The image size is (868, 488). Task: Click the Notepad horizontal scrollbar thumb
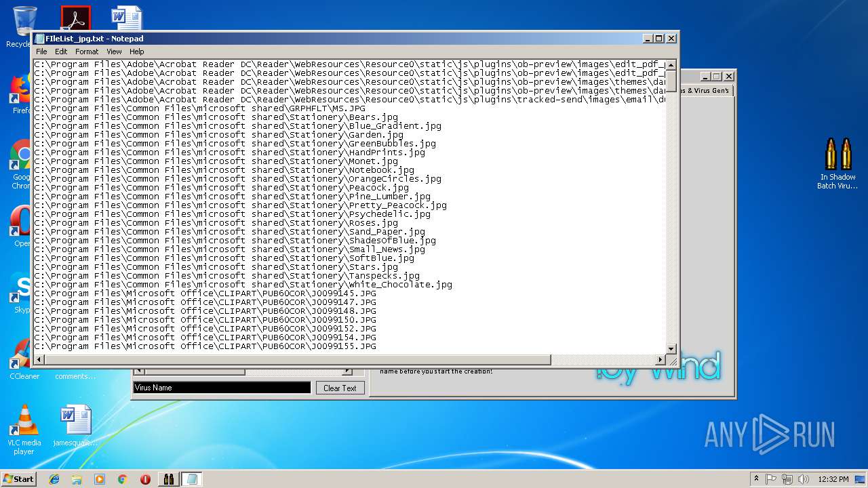click(297, 359)
